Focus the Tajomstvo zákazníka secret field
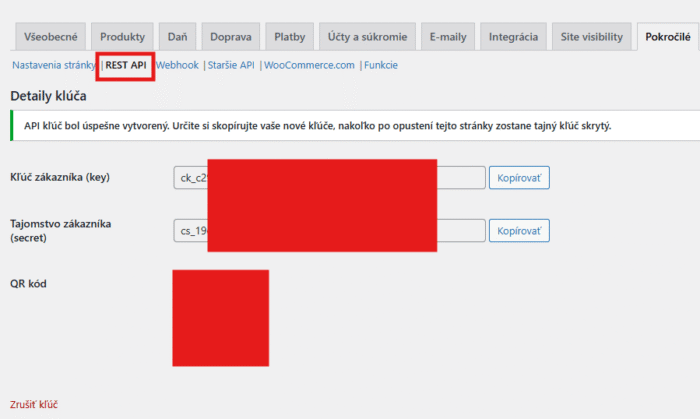 click(329, 231)
